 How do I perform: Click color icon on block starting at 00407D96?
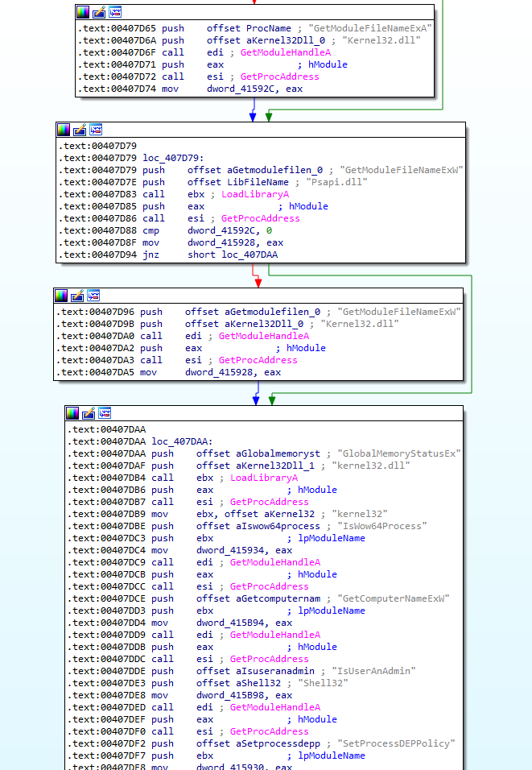point(61,296)
